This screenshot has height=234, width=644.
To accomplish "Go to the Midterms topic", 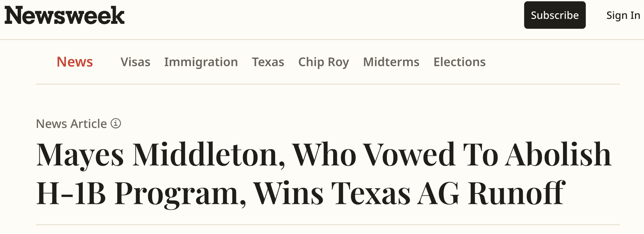I will 391,62.
